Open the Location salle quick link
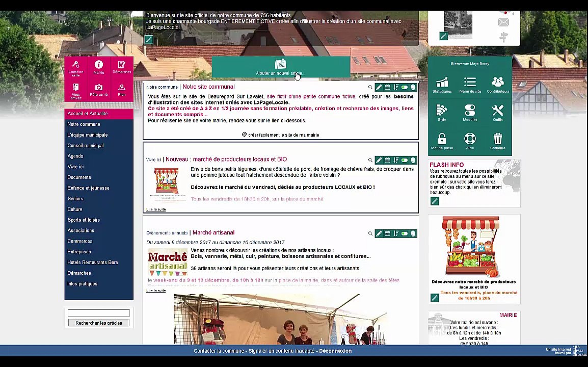 click(76, 68)
